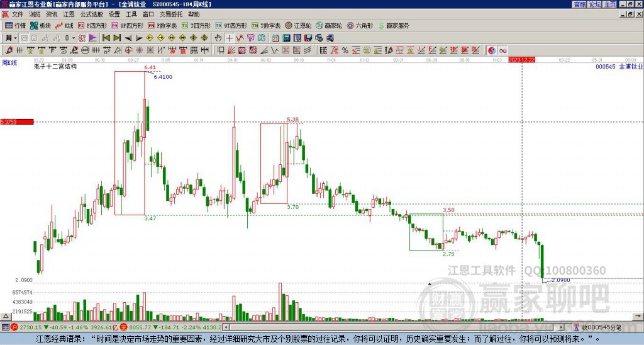Select the red pencil drawing tool
The image size is (644, 345).
point(9,50)
